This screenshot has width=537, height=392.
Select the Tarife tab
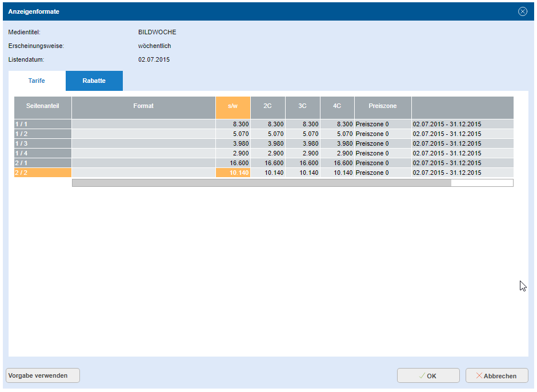pos(37,81)
